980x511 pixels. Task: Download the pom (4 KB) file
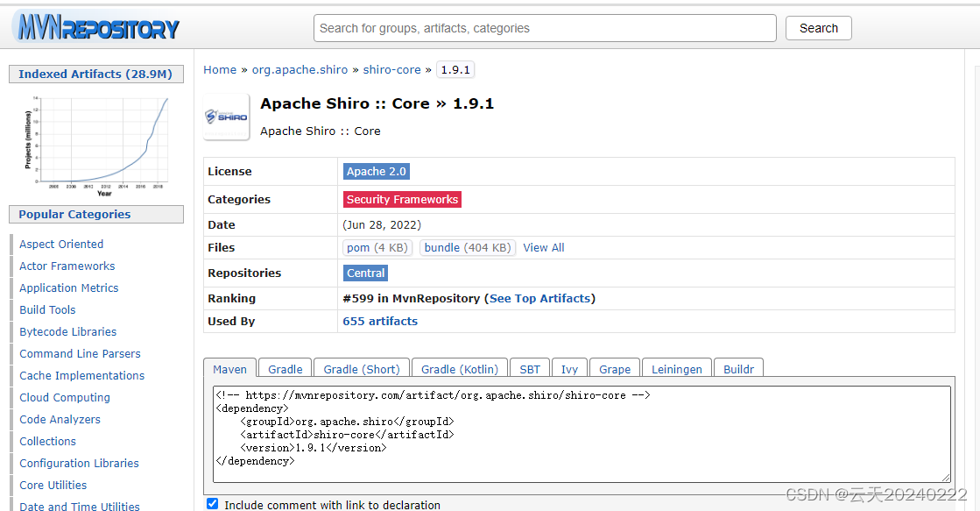pyautogui.click(x=377, y=248)
